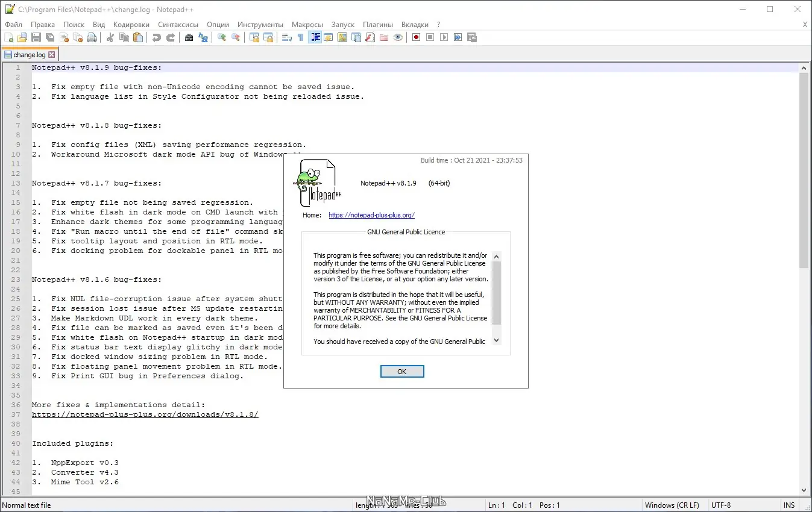Save the file using the floppy disk toolbar icon

tap(36, 37)
